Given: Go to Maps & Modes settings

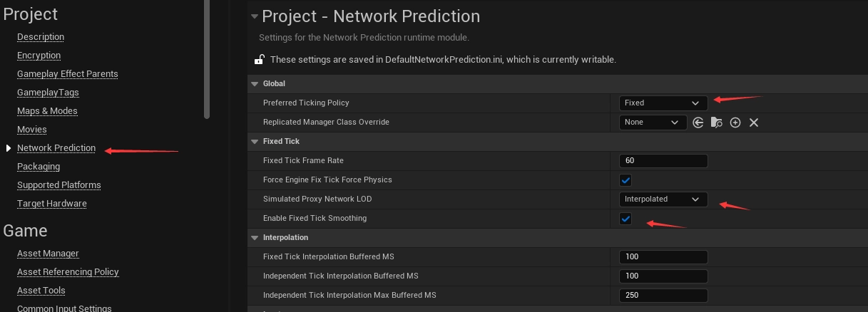Looking at the screenshot, I should [x=47, y=111].
